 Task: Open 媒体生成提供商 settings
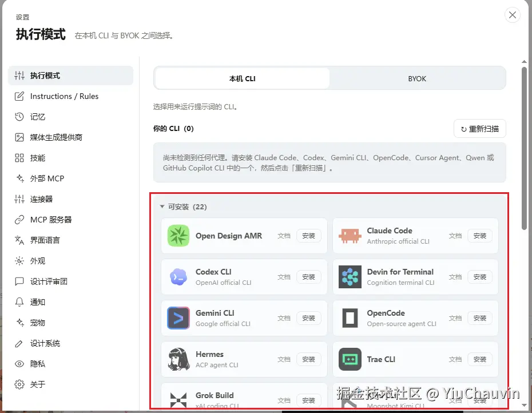point(70,137)
